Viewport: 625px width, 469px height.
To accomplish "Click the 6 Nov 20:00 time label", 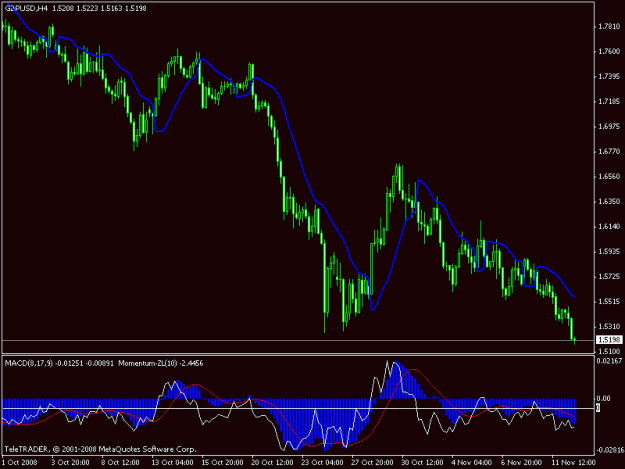I will point(522,463).
